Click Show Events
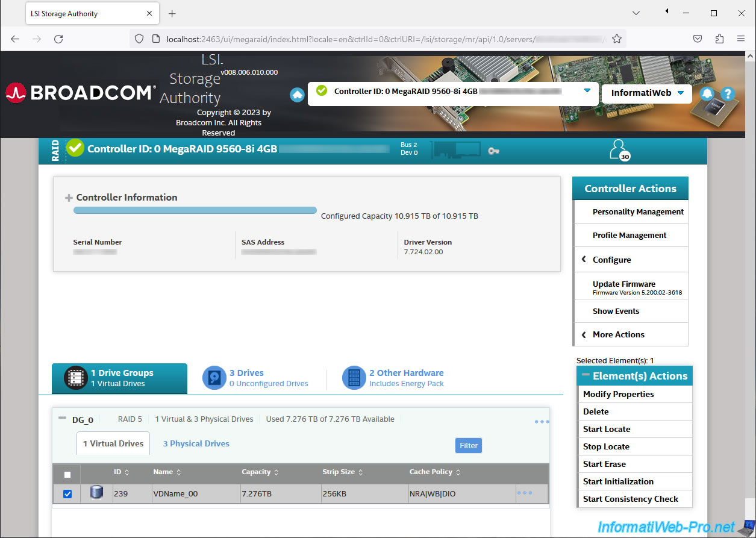This screenshot has width=756, height=538. click(631, 311)
